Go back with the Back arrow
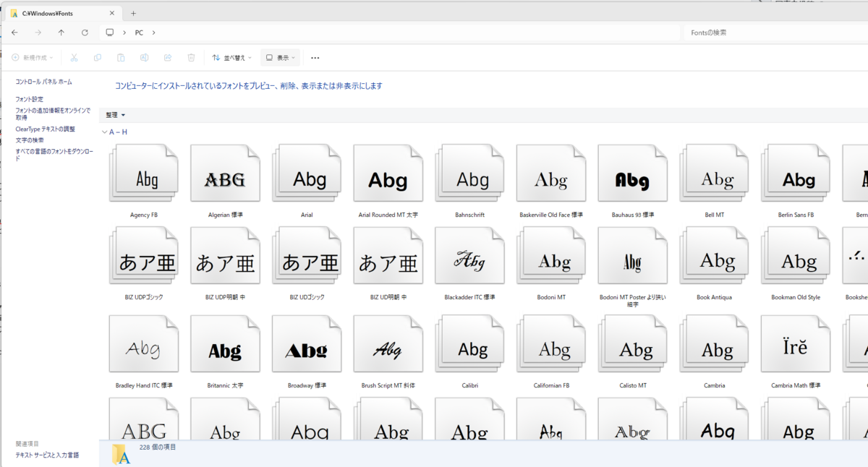 pyautogui.click(x=14, y=33)
